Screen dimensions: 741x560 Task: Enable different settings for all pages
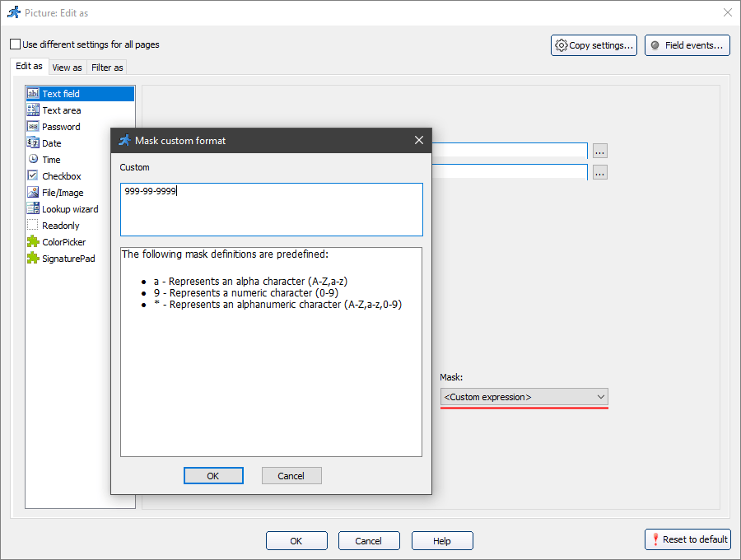click(x=13, y=44)
